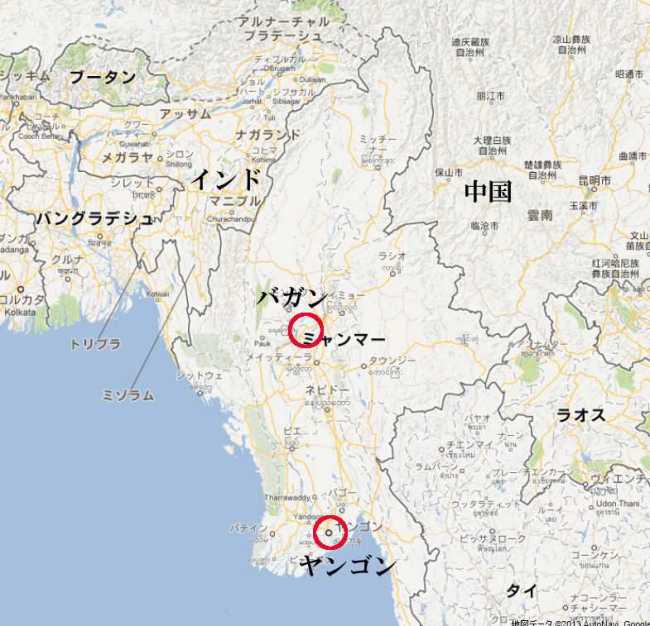Click the ラオス country label
This screenshot has width=650, height=626.
[x=580, y=415]
